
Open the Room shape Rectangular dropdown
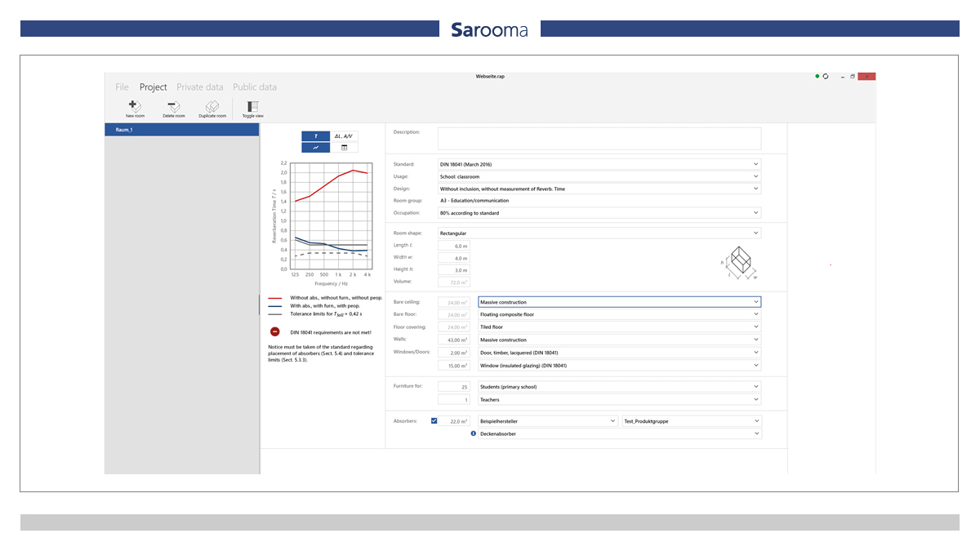click(599, 233)
